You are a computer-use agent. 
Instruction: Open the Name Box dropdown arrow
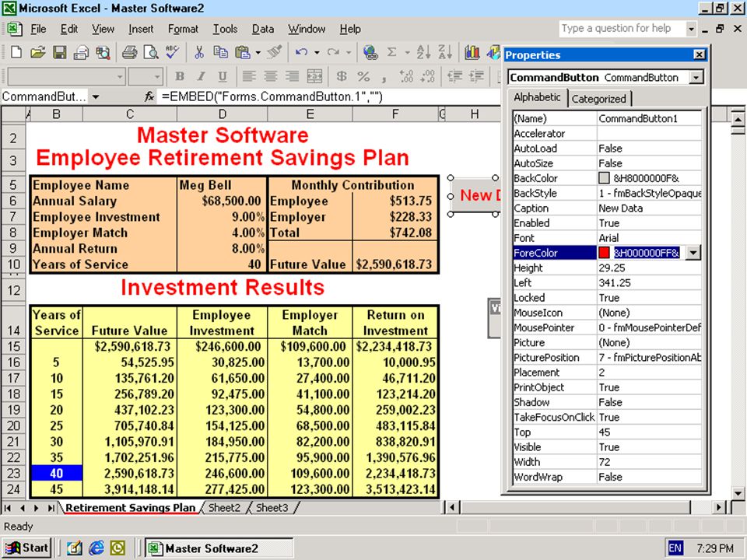[96, 97]
